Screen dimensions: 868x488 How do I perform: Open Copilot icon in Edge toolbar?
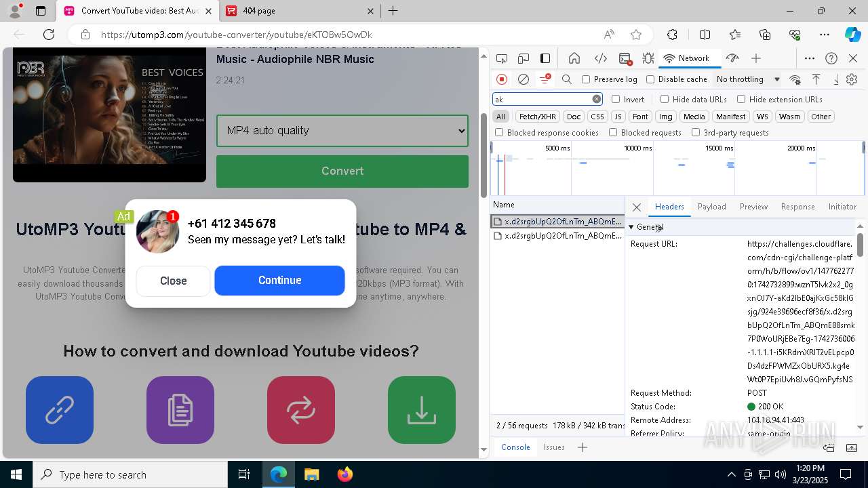pos(852,35)
